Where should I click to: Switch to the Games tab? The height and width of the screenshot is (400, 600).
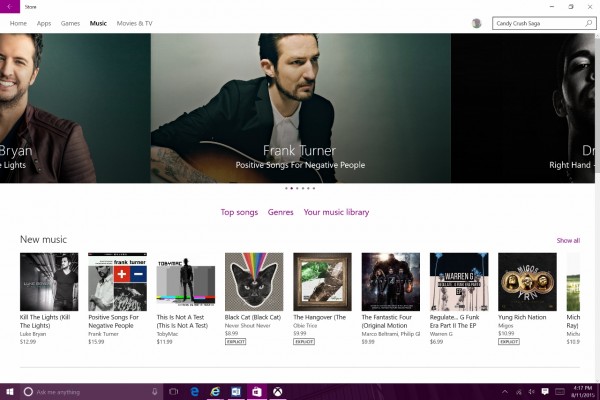click(x=70, y=23)
